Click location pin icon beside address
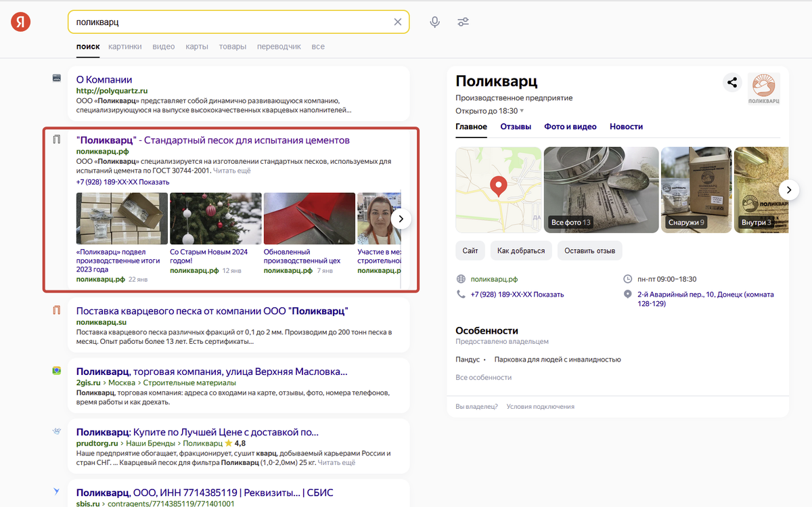Image resolution: width=812 pixels, height=507 pixels. click(627, 294)
